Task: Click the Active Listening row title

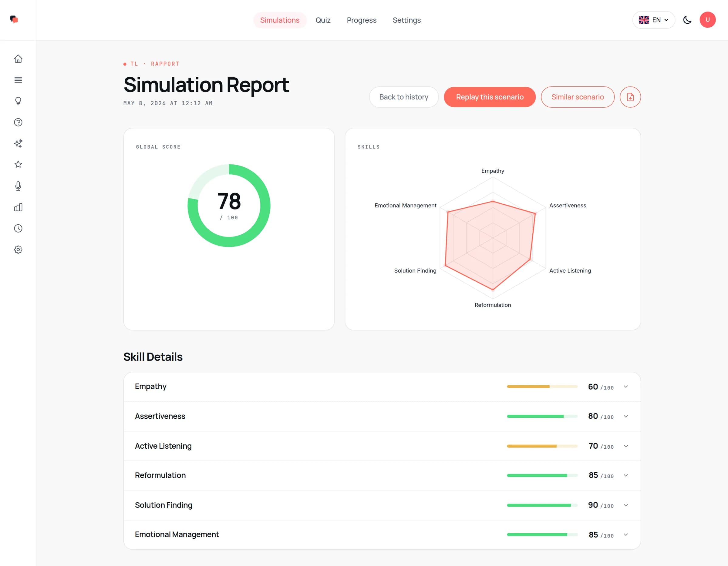Action: (163, 446)
